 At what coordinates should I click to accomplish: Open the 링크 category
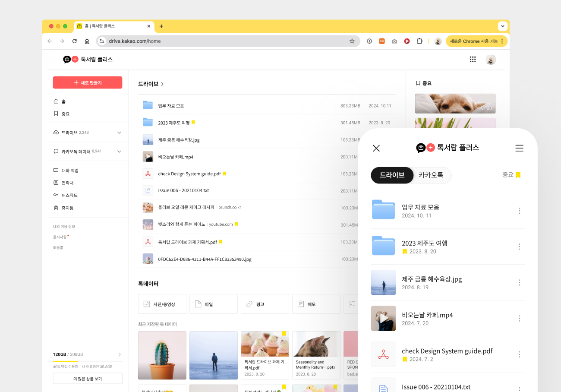click(x=265, y=304)
